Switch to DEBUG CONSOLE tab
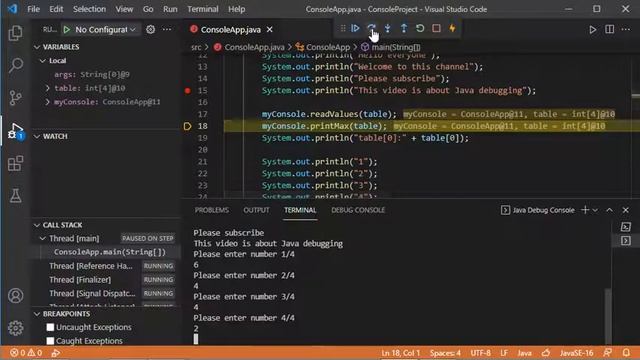The width and height of the screenshot is (640, 360). click(358, 210)
